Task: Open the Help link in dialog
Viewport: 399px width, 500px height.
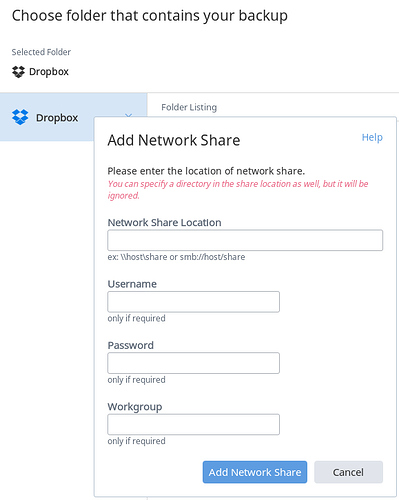Action: click(372, 137)
